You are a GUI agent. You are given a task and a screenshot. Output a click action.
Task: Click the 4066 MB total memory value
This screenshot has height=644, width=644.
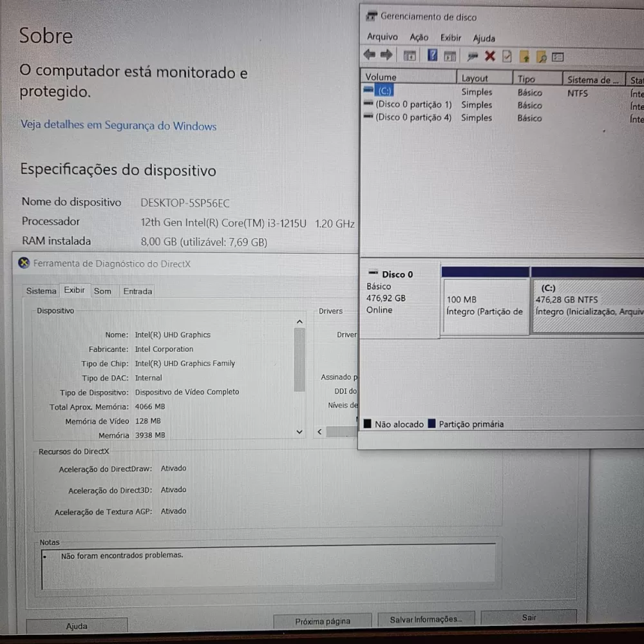[x=150, y=406]
